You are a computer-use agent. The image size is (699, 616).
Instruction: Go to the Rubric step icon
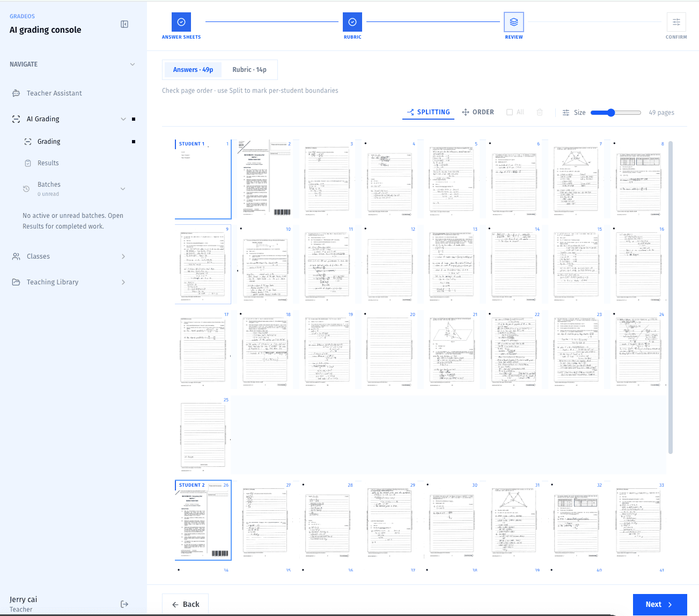(352, 22)
